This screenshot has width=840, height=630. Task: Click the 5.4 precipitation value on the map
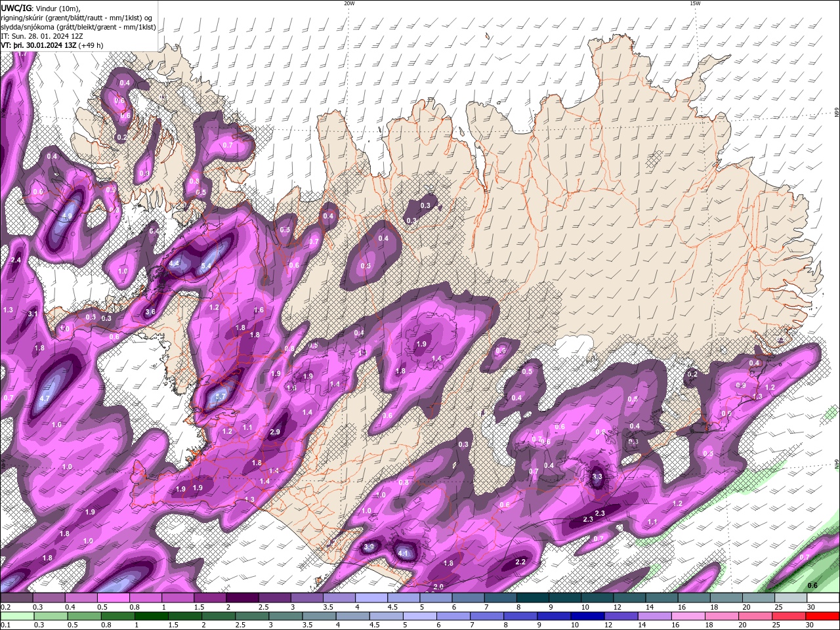(205, 266)
